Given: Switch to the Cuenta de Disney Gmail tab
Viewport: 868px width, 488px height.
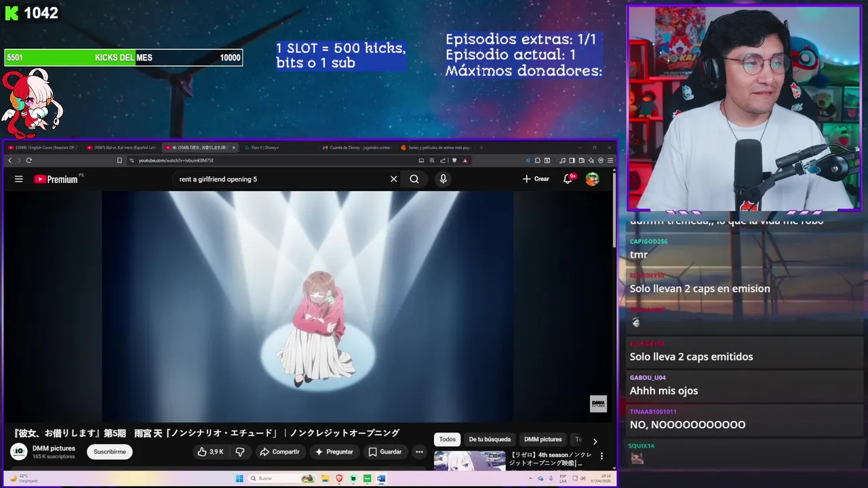Looking at the screenshot, I should pos(357,147).
